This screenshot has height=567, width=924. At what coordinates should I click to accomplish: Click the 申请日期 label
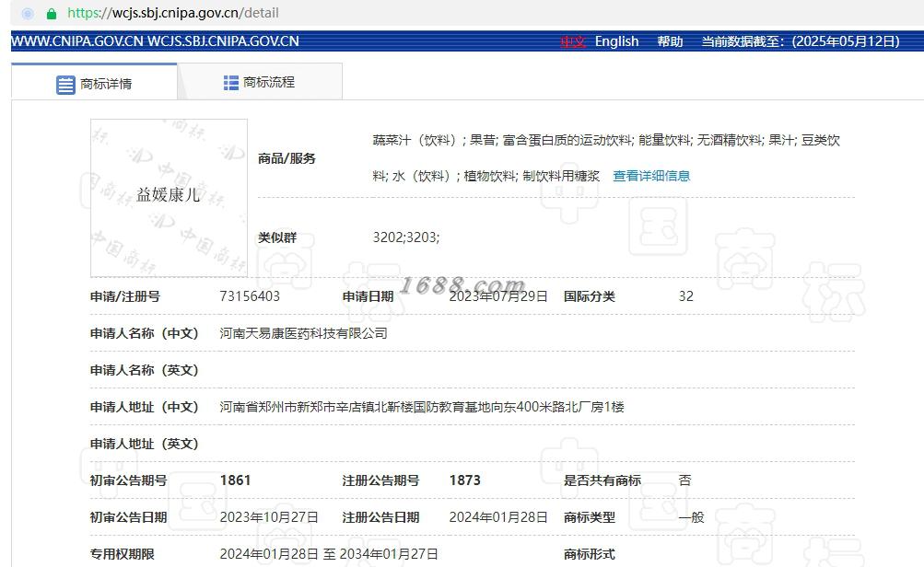coord(368,296)
